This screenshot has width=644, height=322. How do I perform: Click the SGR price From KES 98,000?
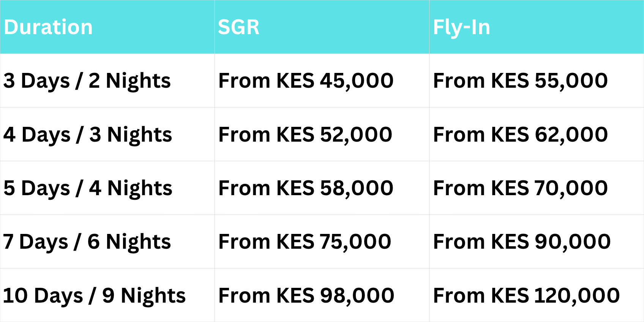306,296
